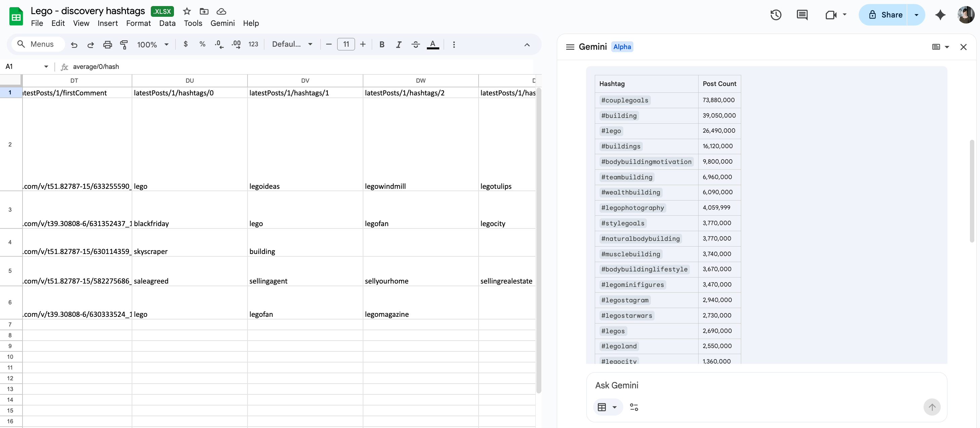Toggle strikethrough formatting
Image resolution: width=980 pixels, height=428 pixels.
pyautogui.click(x=415, y=44)
